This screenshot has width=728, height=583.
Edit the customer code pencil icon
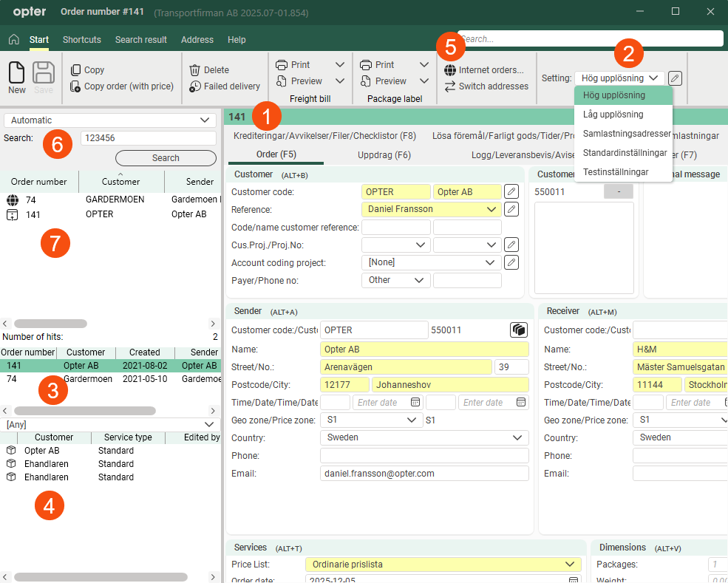(x=511, y=192)
